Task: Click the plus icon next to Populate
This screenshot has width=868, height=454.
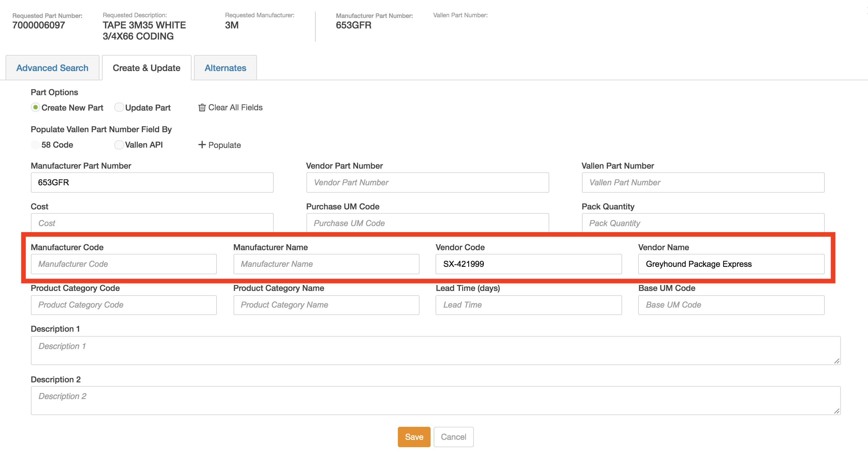Action: (202, 145)
